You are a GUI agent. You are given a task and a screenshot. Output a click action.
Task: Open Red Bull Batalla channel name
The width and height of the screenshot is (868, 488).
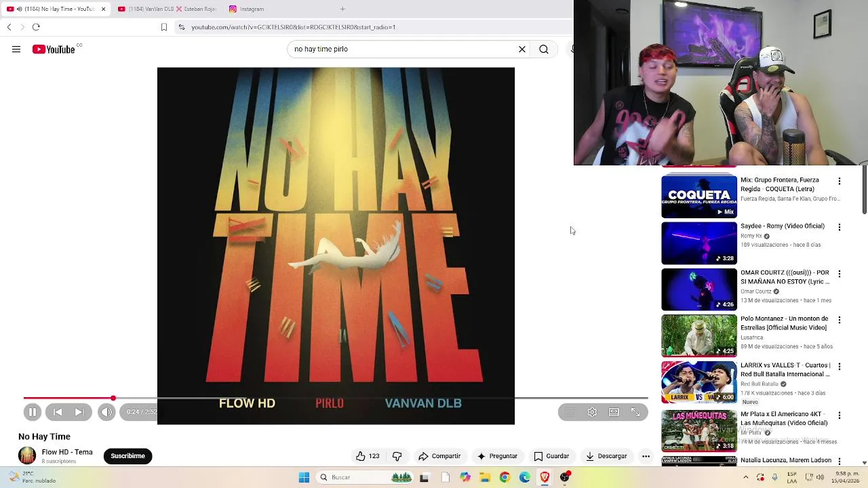click(x=759, y=384)
